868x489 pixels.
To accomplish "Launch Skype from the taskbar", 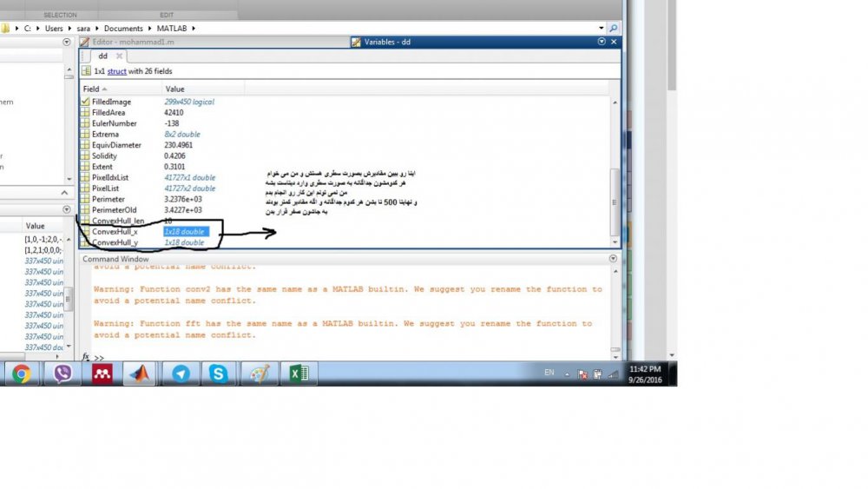I will tap(219, 374).
